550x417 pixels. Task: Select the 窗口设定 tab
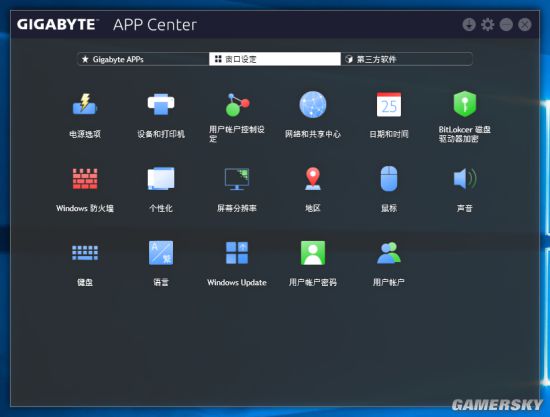coord(275,59)
